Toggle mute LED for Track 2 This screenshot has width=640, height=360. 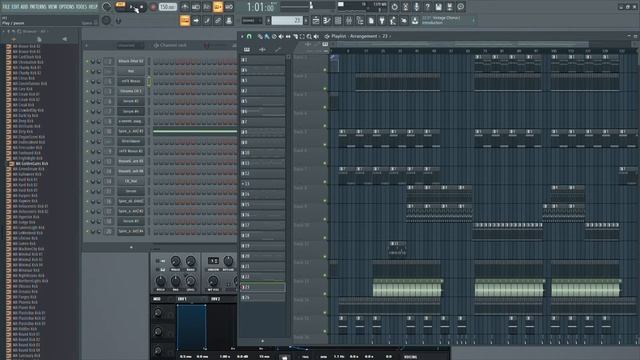click(x=325, y=88)
